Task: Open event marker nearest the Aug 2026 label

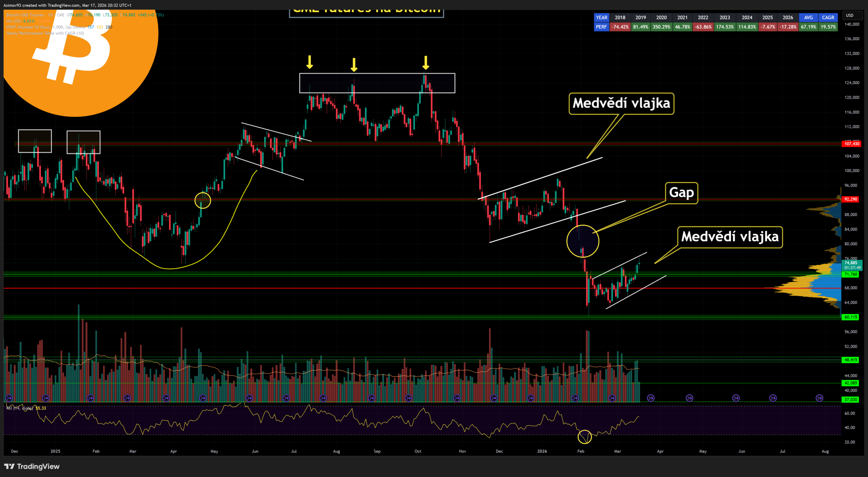Action: pyautogui.click(x=820, y=398)
